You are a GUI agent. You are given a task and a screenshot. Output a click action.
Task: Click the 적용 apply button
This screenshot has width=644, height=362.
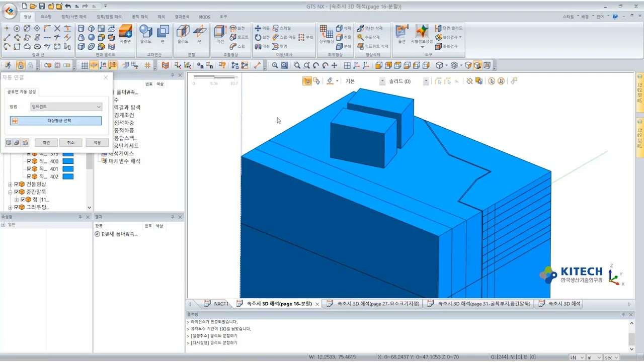click(97, 143)
